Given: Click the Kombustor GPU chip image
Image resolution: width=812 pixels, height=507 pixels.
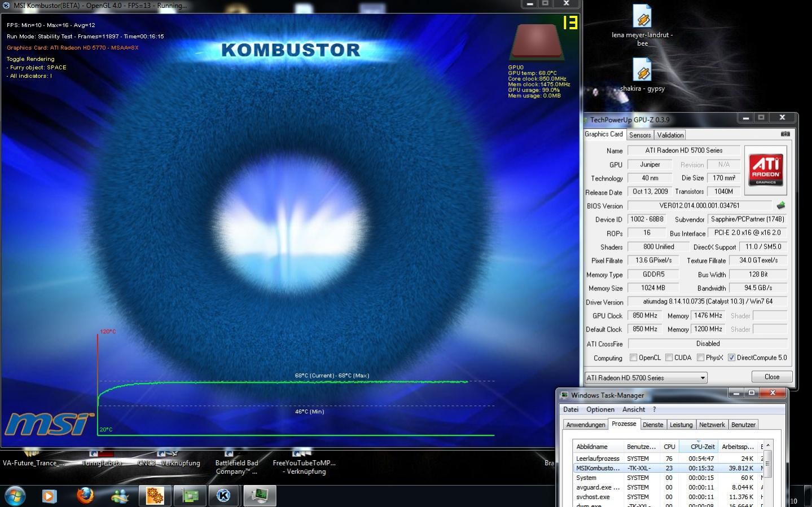Looking at the screenshot, I should point(537,42).
